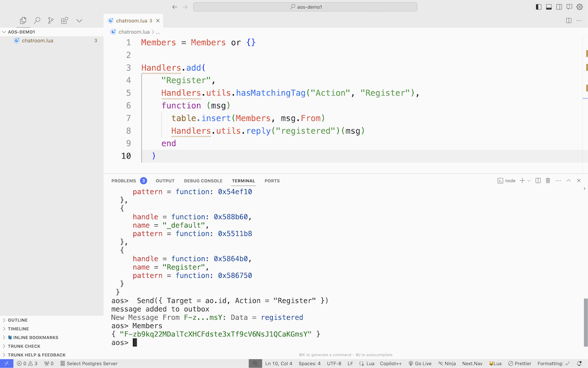Toggle the secondary sidebar visibility
The height and width of the screenshot is (368, 588).
pos(559,7)
